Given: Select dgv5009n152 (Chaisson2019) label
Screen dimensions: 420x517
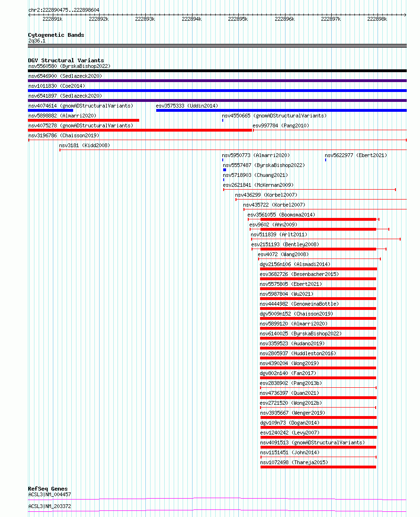Looking at the screenshot, I should 296,314.
